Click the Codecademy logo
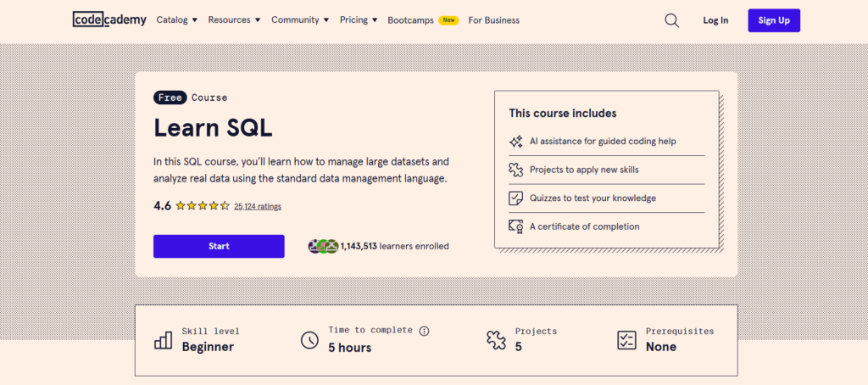868x385 pixels. pos(108,20)
